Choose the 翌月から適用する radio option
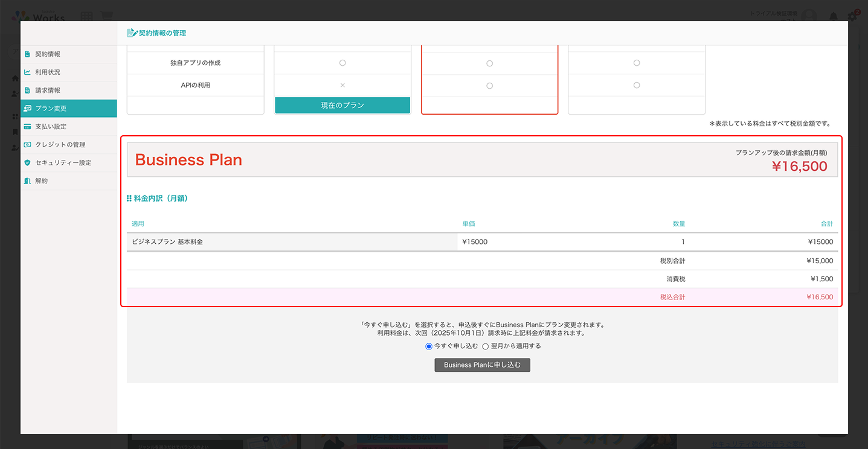868x449 pixels. (486, 346)
